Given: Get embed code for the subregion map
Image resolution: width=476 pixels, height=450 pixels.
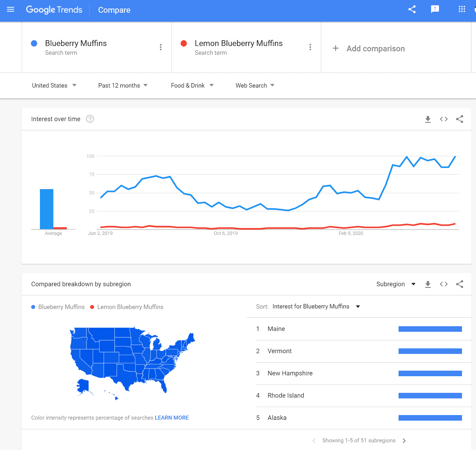Looking at the screenshot, I should 444,284.
